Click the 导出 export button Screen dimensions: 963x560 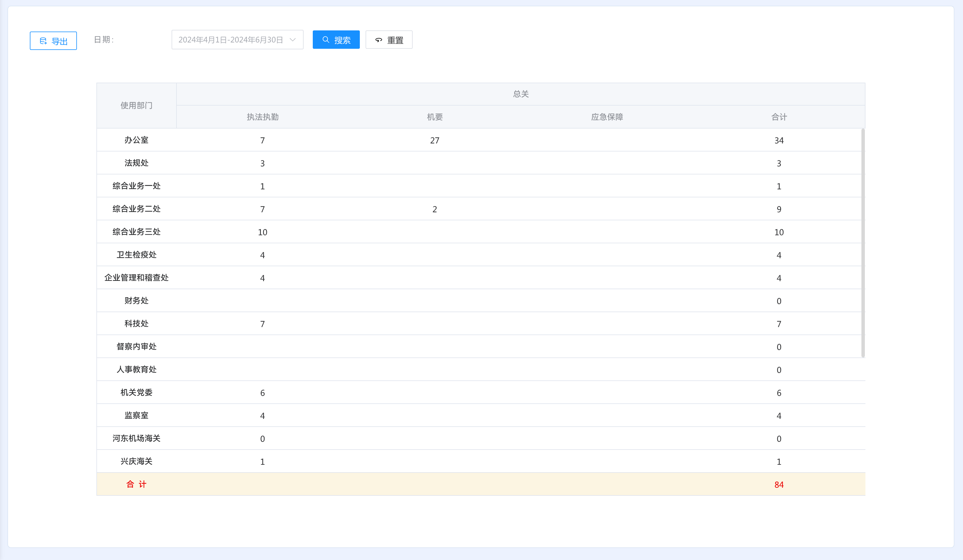coord(53,41)
